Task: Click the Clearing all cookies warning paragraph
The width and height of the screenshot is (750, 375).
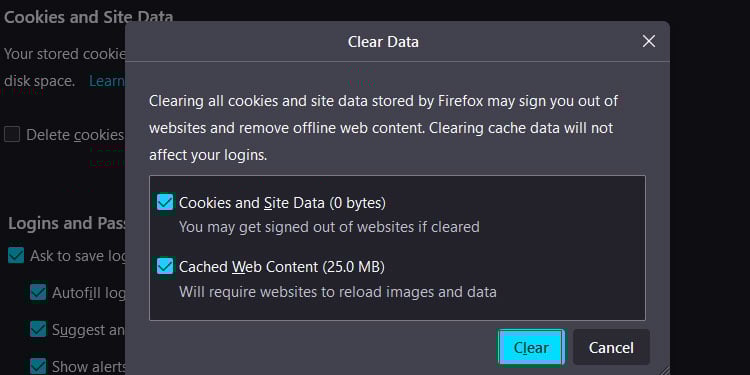Action: [384, 128]
